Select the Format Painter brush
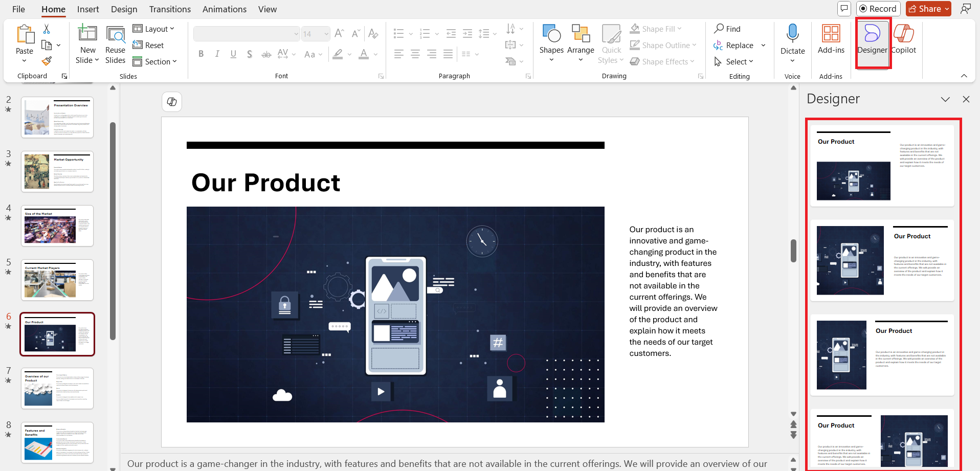980x471 pixels. (47, 61)
